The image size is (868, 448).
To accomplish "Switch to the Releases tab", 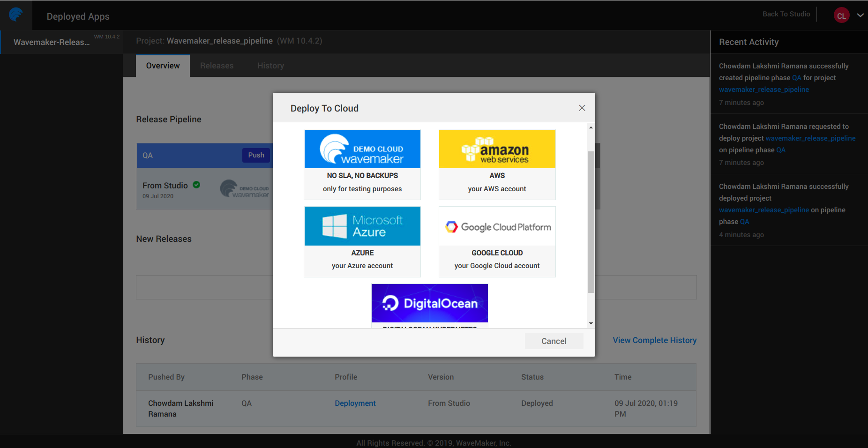I will click(x=217, y=66).
